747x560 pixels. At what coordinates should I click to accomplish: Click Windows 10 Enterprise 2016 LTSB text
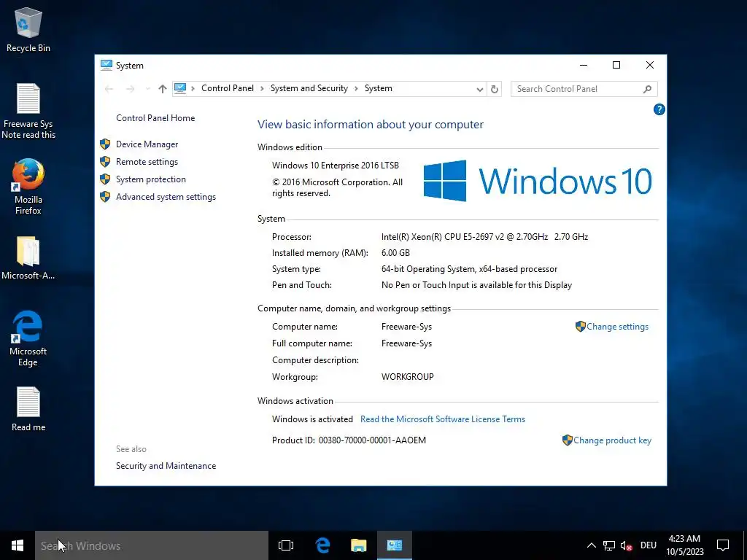[x=336, y=166]
